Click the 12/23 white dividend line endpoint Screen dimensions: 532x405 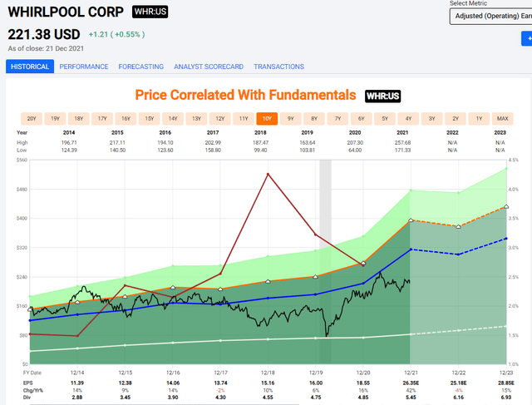(x=506, y=326)
